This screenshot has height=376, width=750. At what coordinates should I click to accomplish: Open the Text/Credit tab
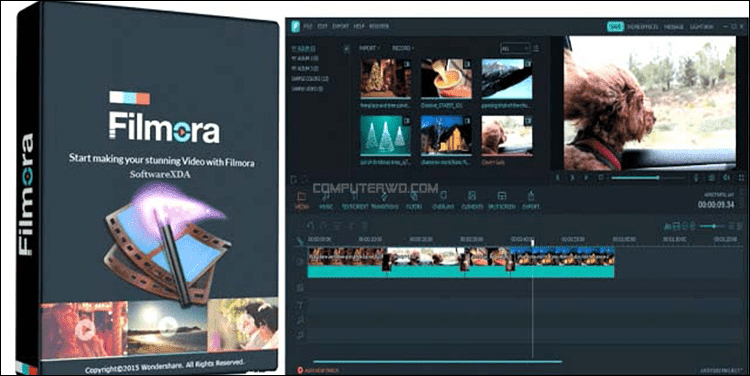pyautogui.click(x=354, y=200)
